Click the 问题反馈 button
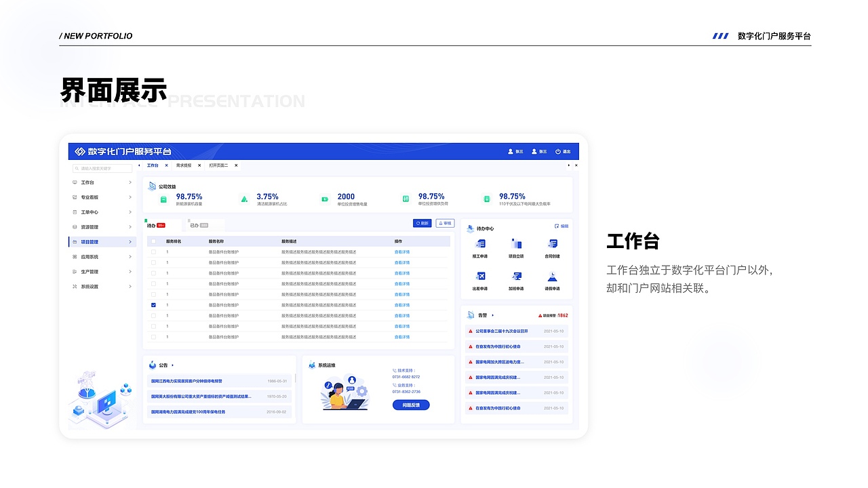This screenshot has width=868, height=488. (x=411, y=405)
